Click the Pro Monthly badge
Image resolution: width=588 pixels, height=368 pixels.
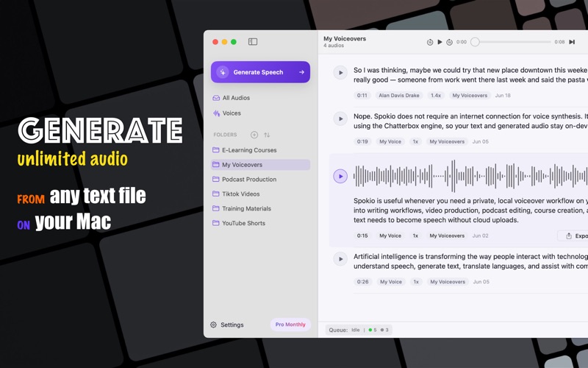[290, 325]
